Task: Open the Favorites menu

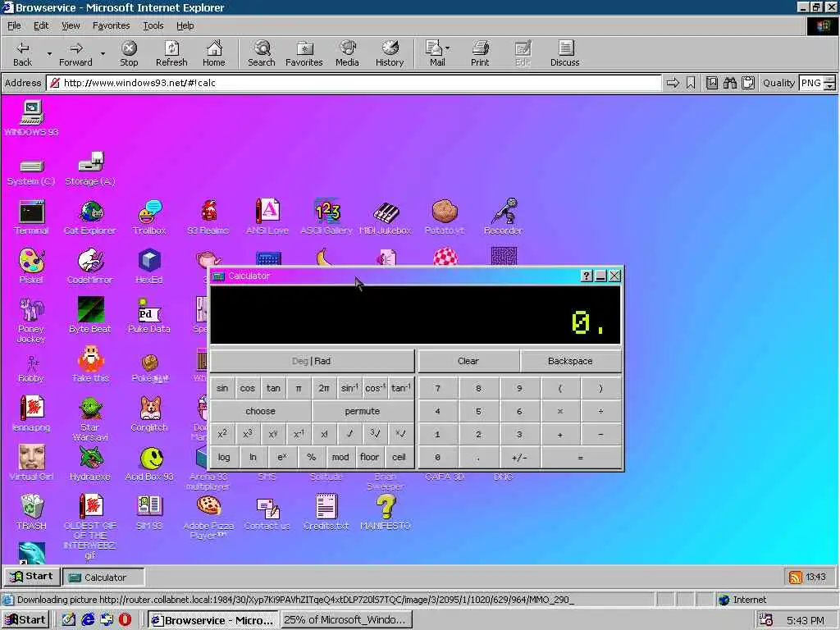Action: pyautogui.click(x=111, y=25)
